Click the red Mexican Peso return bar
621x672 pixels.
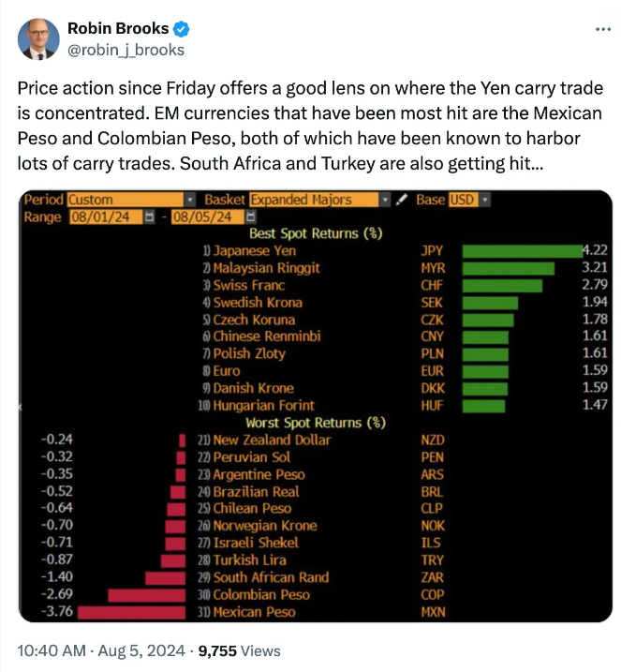coord(132,612)
